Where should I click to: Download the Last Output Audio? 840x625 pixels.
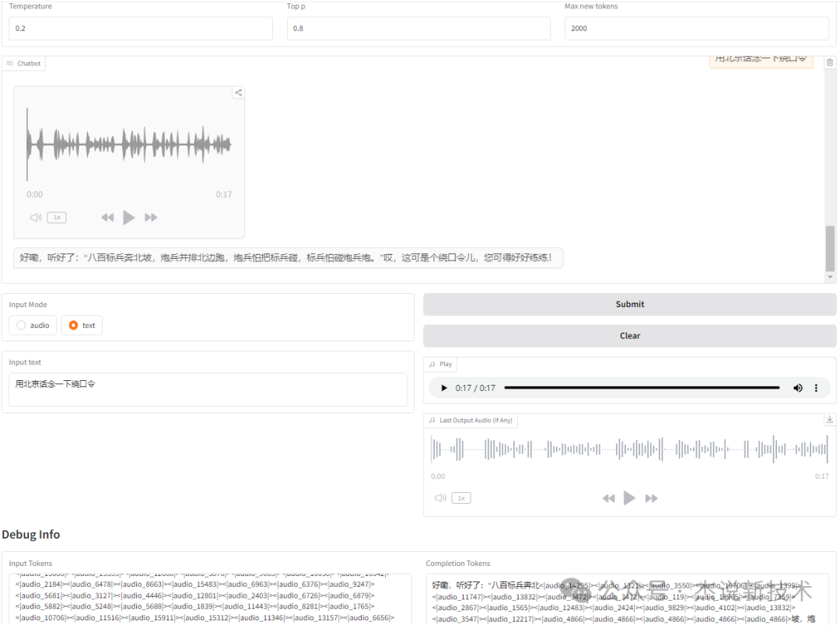[x=830, y=419]
